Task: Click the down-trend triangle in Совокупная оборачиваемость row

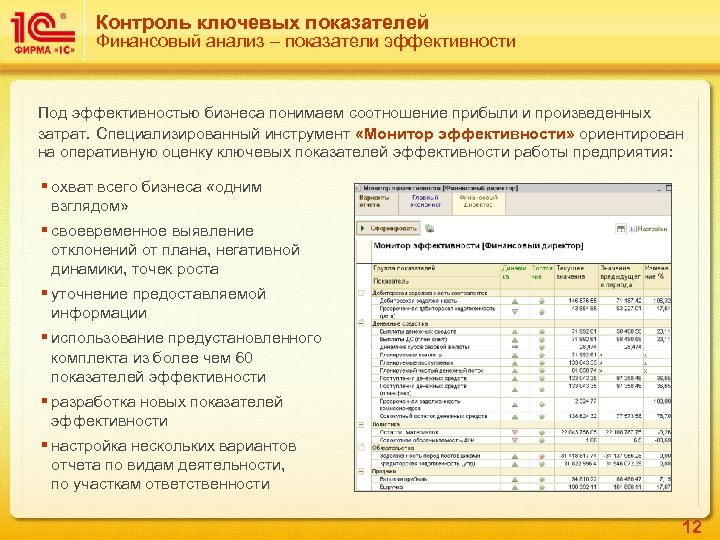Action: tap(515, 440)
